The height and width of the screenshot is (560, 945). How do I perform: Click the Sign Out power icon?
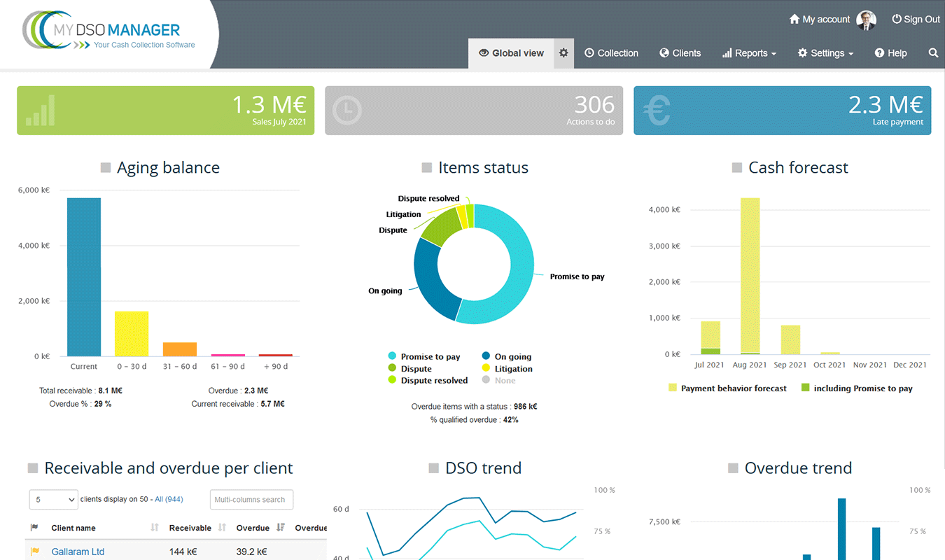click(897, 20)
